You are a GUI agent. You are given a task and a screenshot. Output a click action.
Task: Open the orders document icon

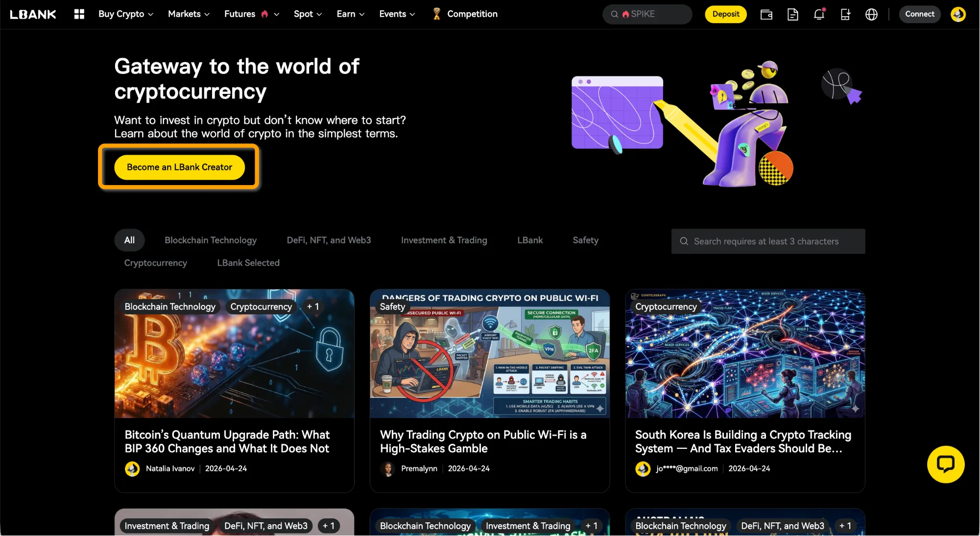pos(792,14)
